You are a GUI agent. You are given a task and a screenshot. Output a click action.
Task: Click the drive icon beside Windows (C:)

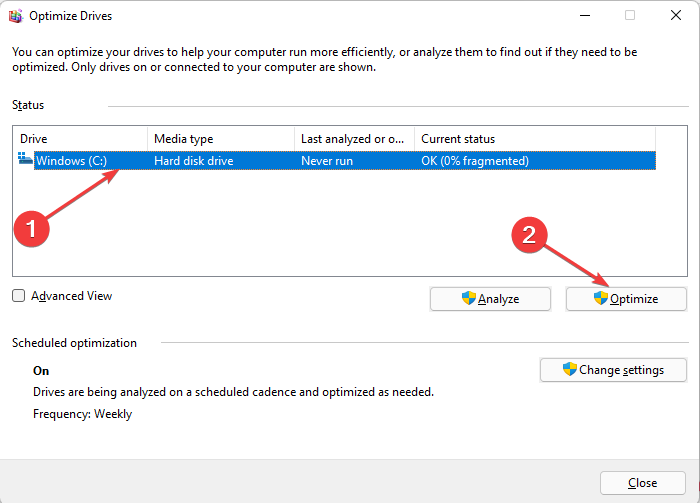click(26, 159)
